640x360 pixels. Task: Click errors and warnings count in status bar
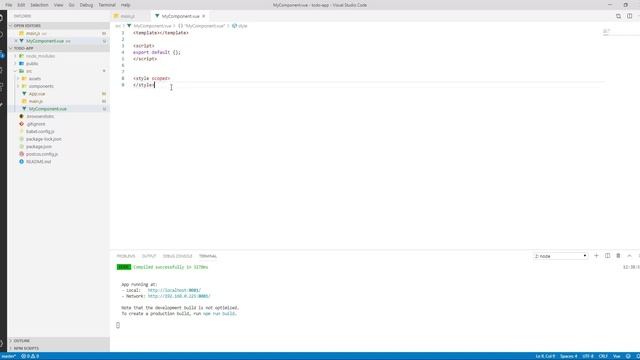pyautogui.click(x=30, y=356)
